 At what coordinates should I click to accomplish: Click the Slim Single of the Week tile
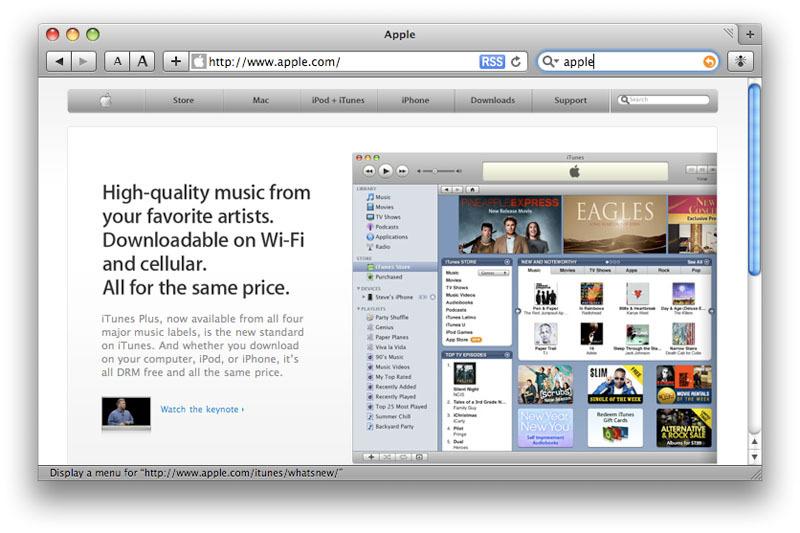(615, 384)
